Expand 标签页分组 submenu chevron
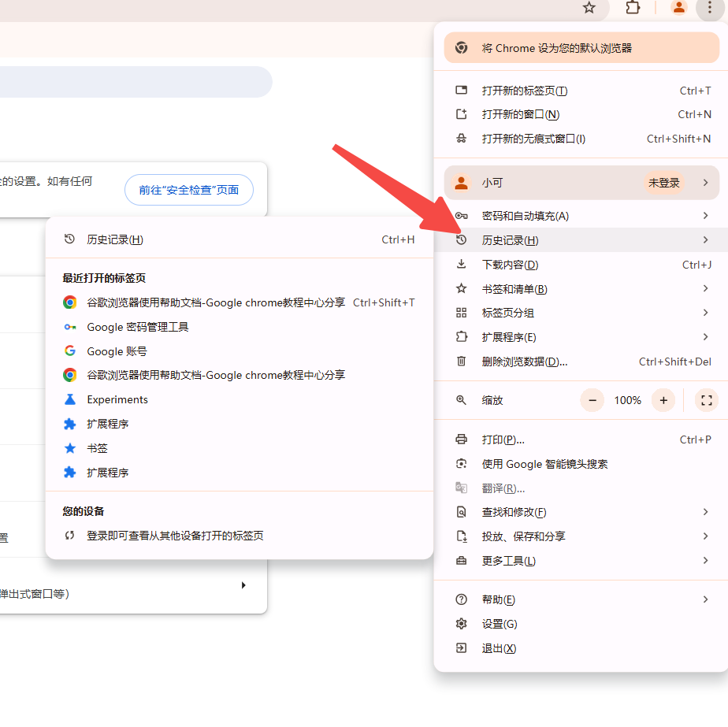Screen dimensions: 728x727 [x=705, y=313]
